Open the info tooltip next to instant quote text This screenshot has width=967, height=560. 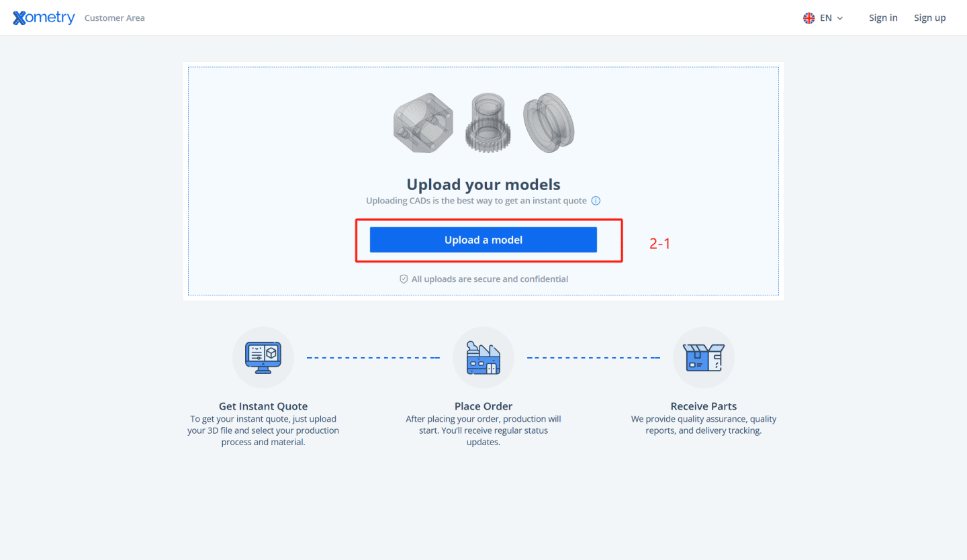point(596,200)
